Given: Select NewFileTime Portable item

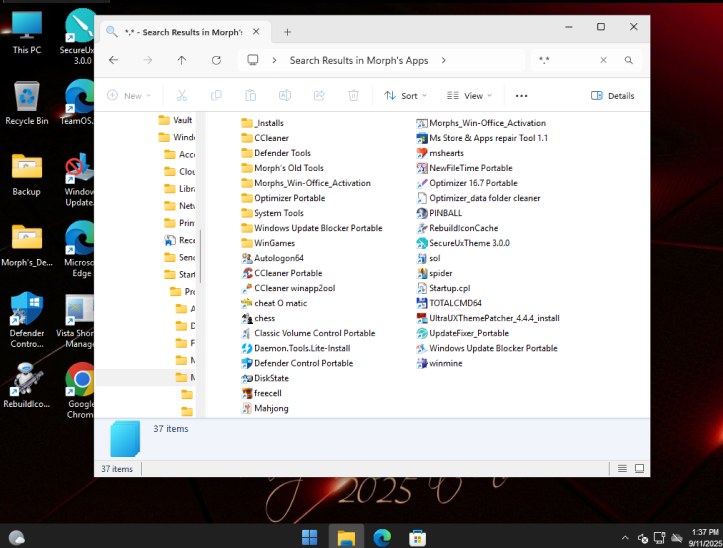Looking at the screenshot, I should [464, 168].
